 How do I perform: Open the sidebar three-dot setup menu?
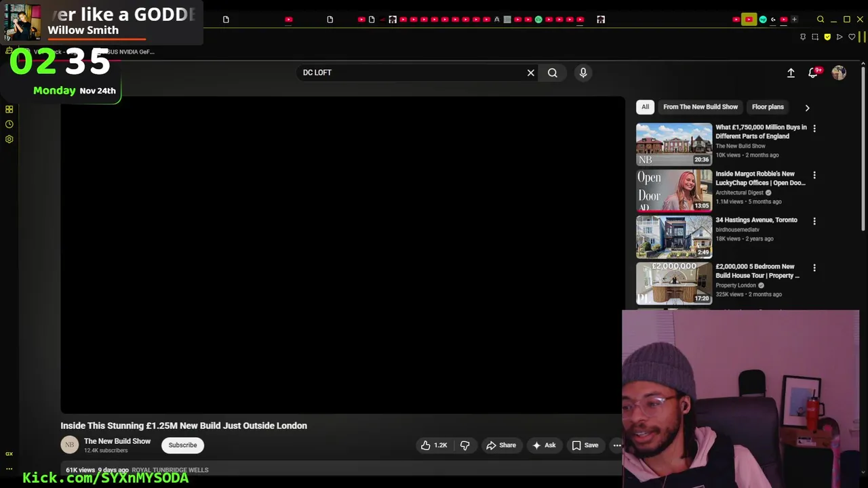click(9, 469)
